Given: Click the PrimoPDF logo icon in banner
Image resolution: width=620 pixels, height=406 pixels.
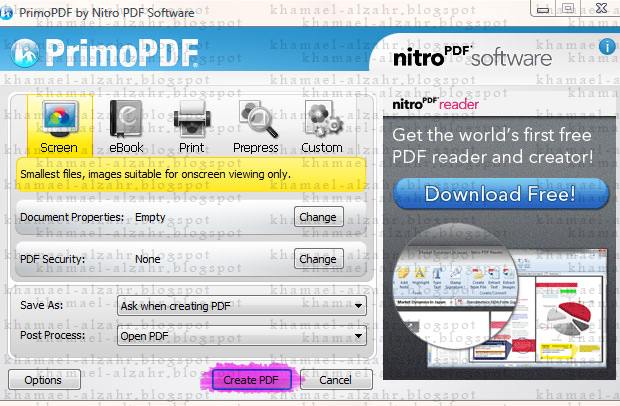Looking at the screenshot, I should pyautogui.click(x=25, y=53).
